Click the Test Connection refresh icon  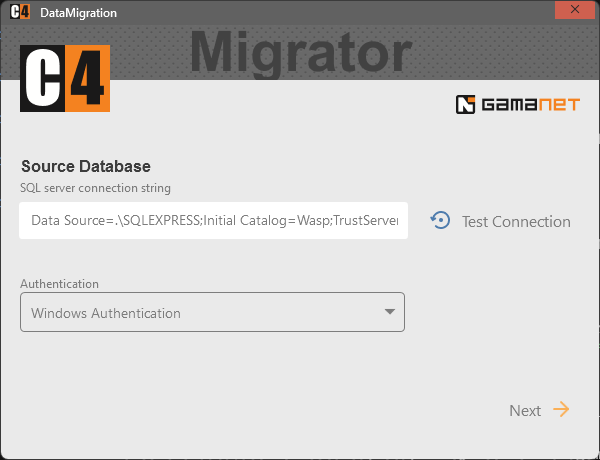(x=440, y=220)
